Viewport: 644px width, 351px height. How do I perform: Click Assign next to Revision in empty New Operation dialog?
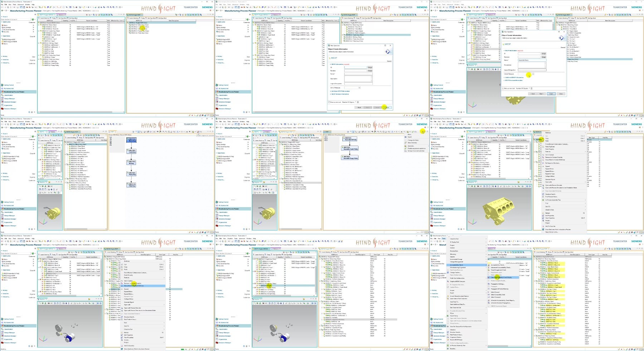pyautogui.click(x=370, y=71)
